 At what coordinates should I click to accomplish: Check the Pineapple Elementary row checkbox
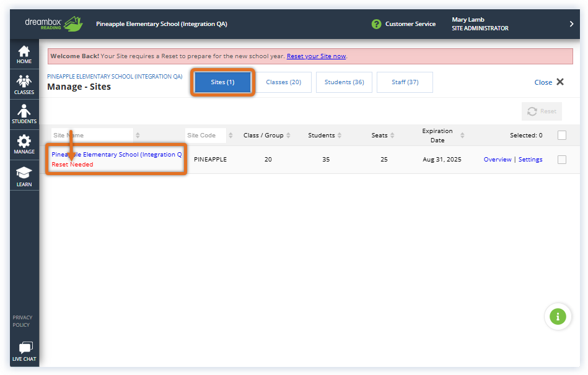[x=562, y=160]
